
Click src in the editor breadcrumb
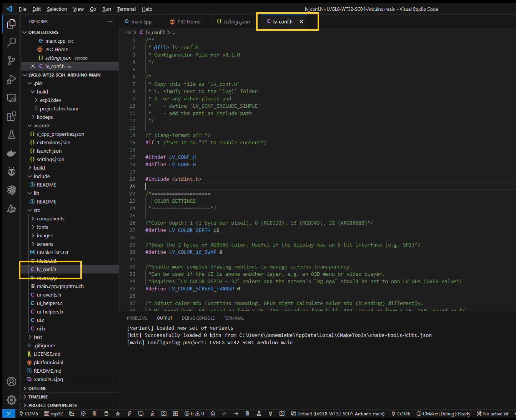[x=128, y=33]
